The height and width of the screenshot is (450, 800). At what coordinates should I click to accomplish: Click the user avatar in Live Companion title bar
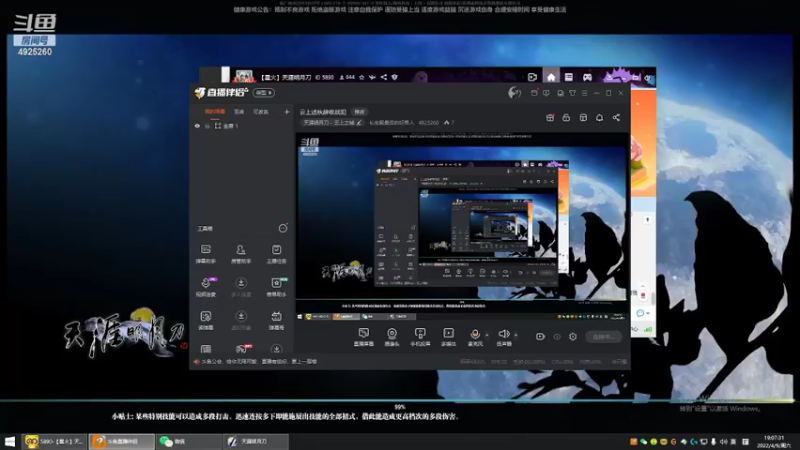pyautogui.click(x=514, y=93)
